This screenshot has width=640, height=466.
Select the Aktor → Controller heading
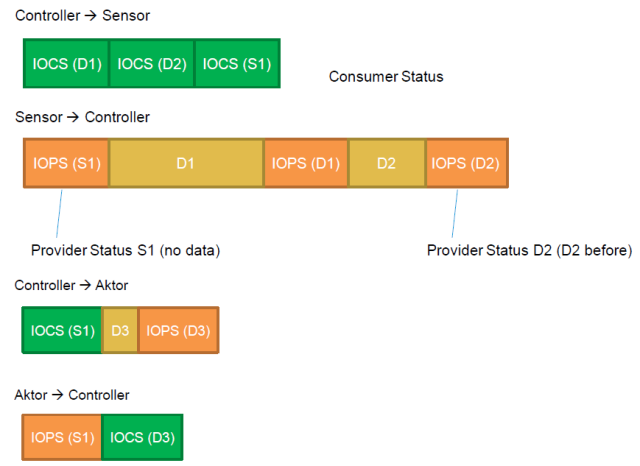pyautogui.click(x=71, y=395)
